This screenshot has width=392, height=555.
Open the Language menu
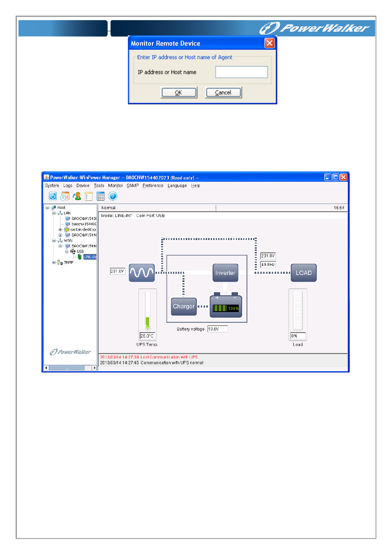pos(177,185)
